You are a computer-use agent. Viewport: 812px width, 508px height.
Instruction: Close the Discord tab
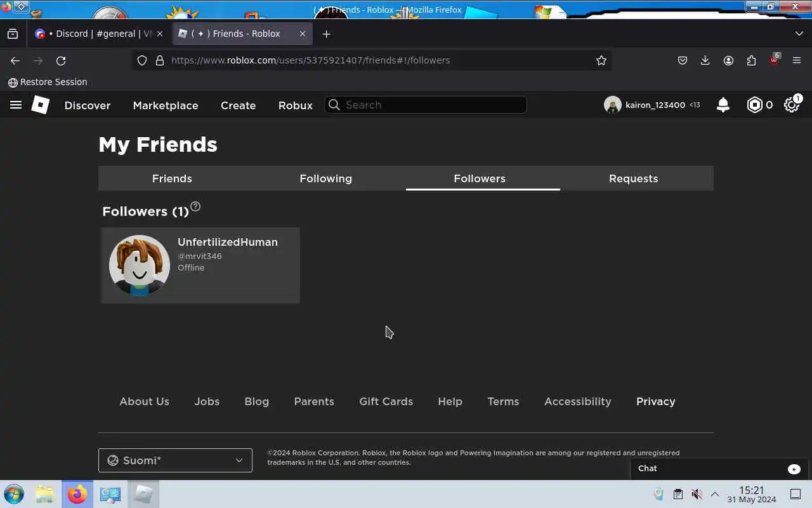point(160,34)
